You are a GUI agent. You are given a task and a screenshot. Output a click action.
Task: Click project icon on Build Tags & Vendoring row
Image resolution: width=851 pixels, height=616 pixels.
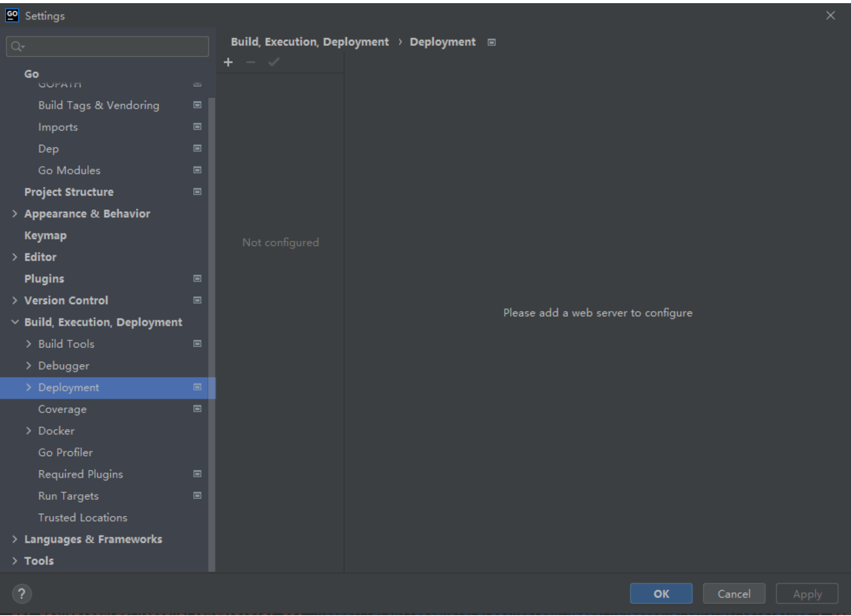coord(197,105)
